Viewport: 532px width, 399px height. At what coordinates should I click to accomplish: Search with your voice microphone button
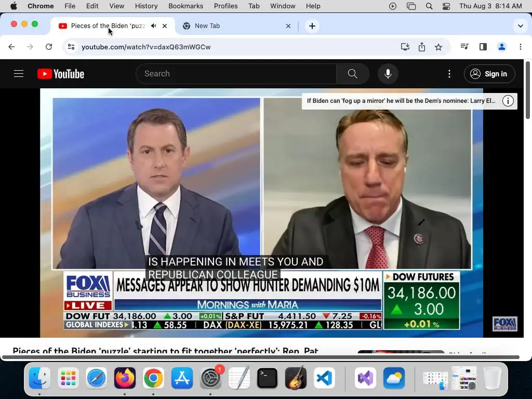tap(388, 74)
